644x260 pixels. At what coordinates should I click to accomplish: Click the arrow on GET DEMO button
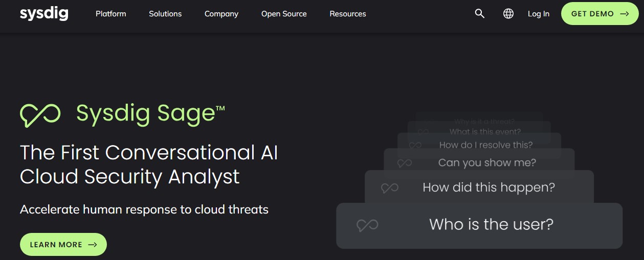click(625, 14)
